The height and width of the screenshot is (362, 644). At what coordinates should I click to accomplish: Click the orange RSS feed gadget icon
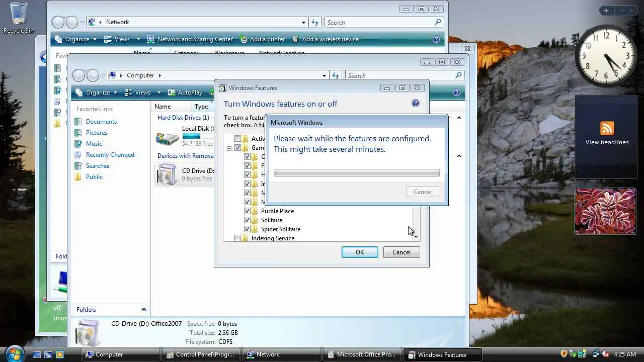607,128
